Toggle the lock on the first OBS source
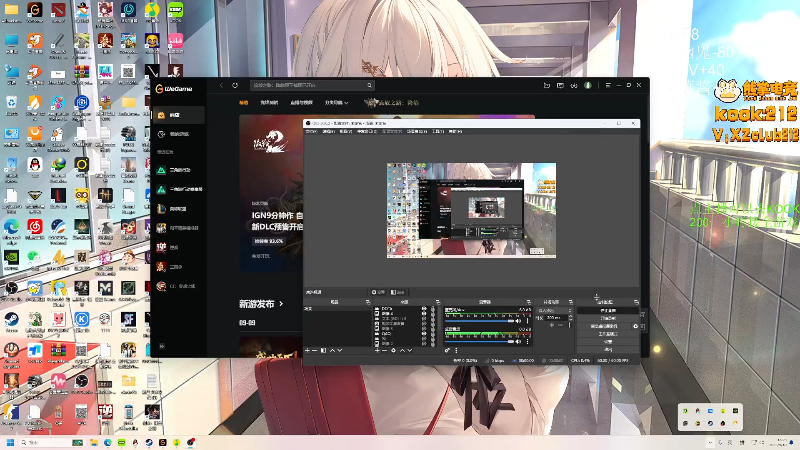The width and height of the screenshot is (800, 450). pyautogui.click(x=433, y=308)
